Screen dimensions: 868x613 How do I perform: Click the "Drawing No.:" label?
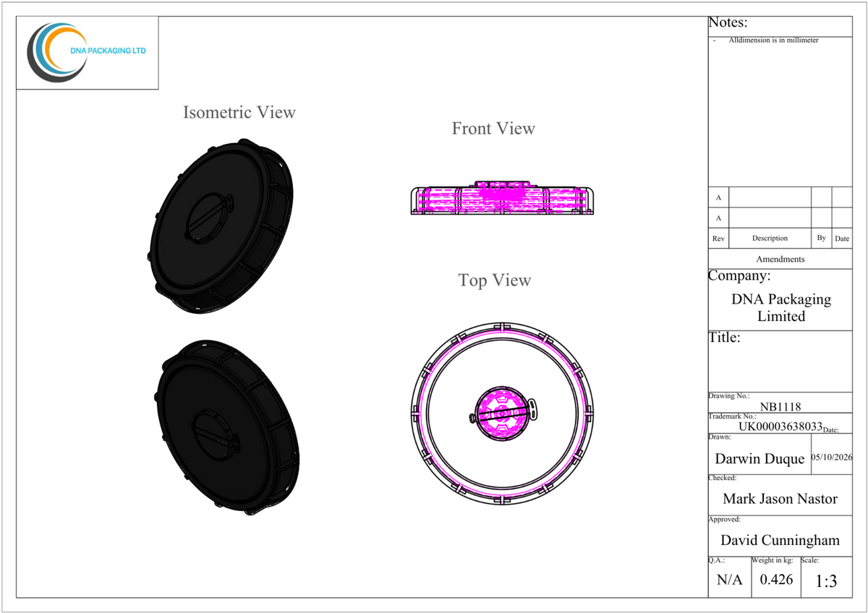point(729,396)
